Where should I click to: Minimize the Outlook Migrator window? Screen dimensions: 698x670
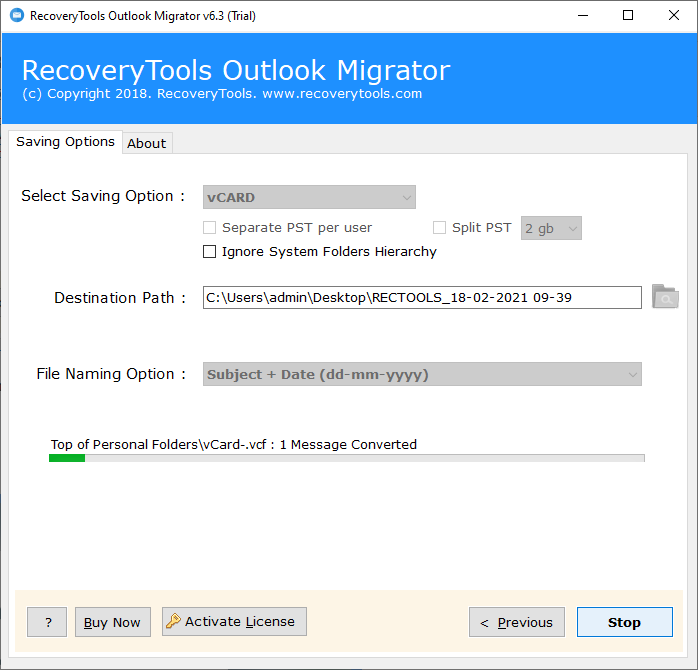point(583,16)
